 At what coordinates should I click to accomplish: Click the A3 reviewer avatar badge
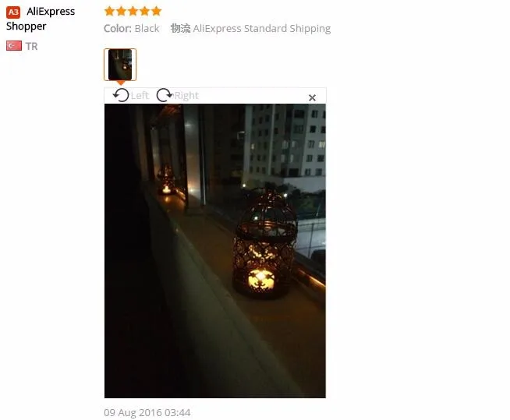click(13, 12)
